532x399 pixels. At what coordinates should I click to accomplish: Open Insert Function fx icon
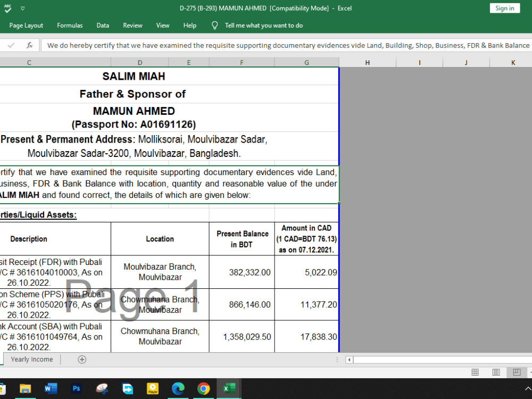click(x=29, y=45)
